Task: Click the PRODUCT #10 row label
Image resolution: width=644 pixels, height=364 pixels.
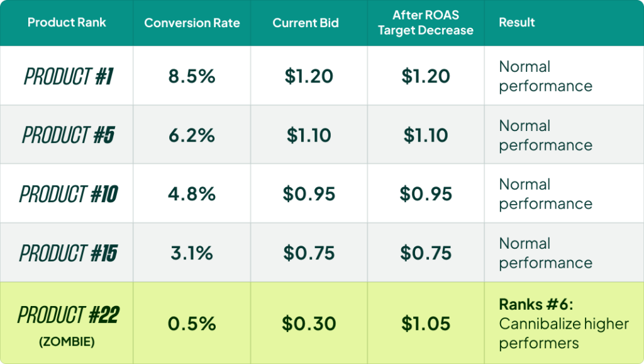Action: coord(68,194)
